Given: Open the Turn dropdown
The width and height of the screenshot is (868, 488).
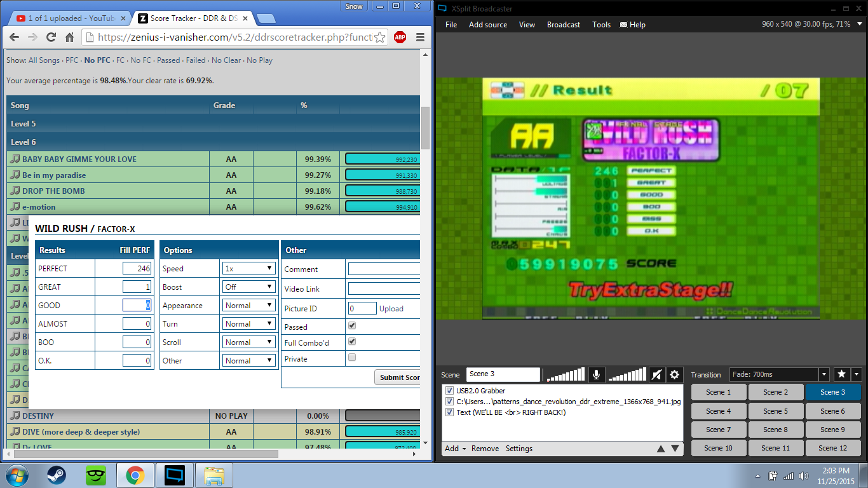Looking at the screenshot, I should pos(248,323).
